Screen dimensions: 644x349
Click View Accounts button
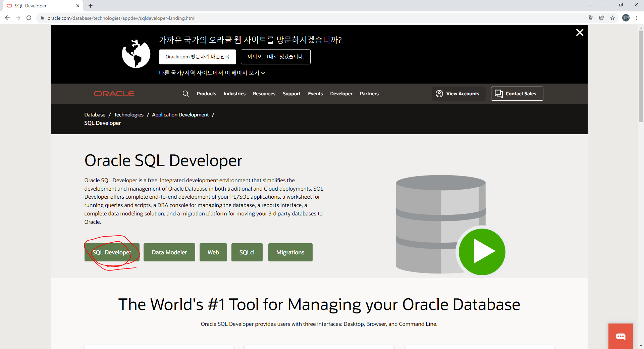pyautogui.click(x=459, y=94)
